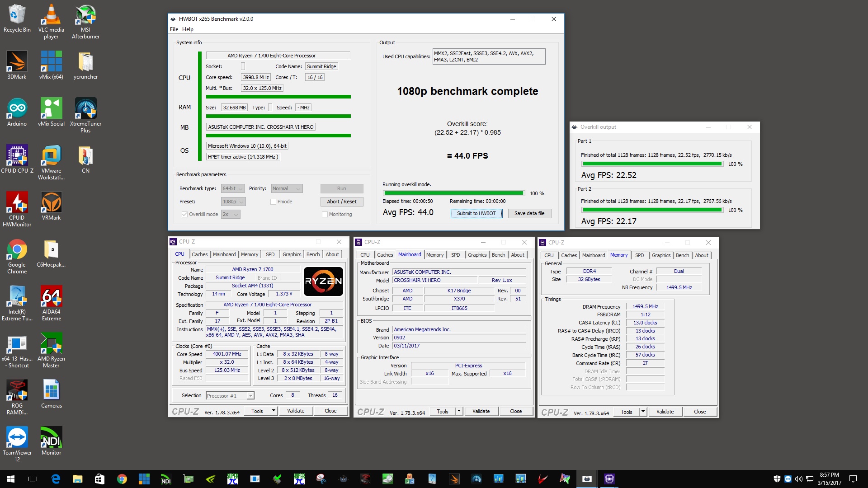This screenshot has width=868, height=488.
Task: Expand the Overkill mode 2x dropdown
Action: point(231,214)
